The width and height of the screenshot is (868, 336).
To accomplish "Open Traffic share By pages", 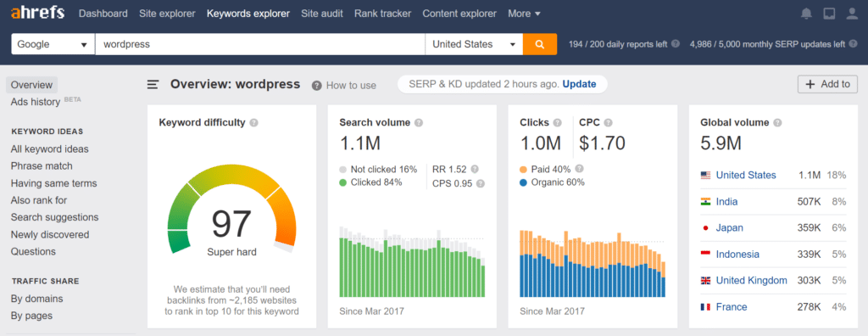I will pyautogui.click(x=31, y=316).
